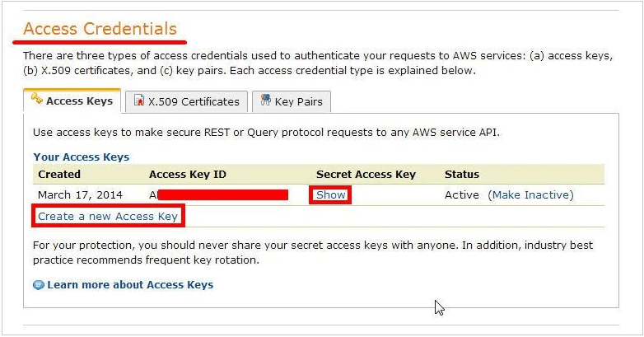Click the Created column header
Screen dimensions: 644x337
(59, 175)
